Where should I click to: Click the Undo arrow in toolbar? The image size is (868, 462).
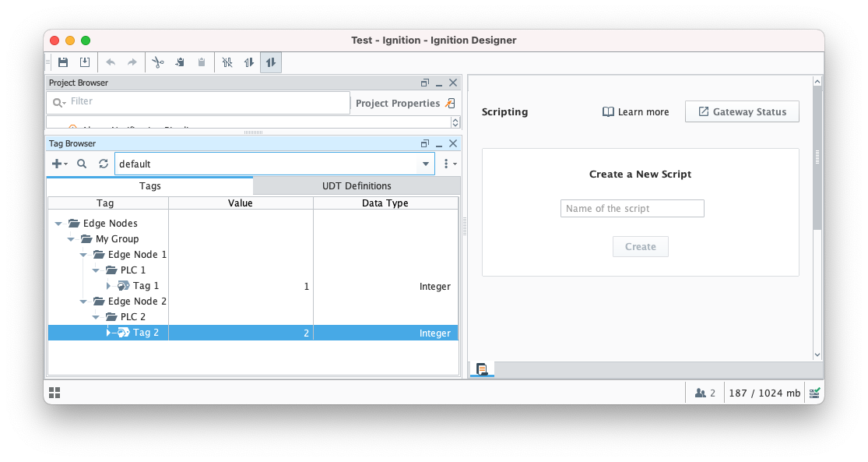(111, 62)
